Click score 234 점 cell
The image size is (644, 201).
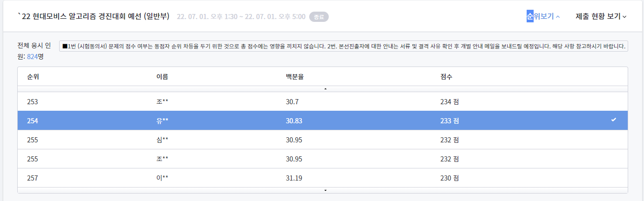click(449, 101)
